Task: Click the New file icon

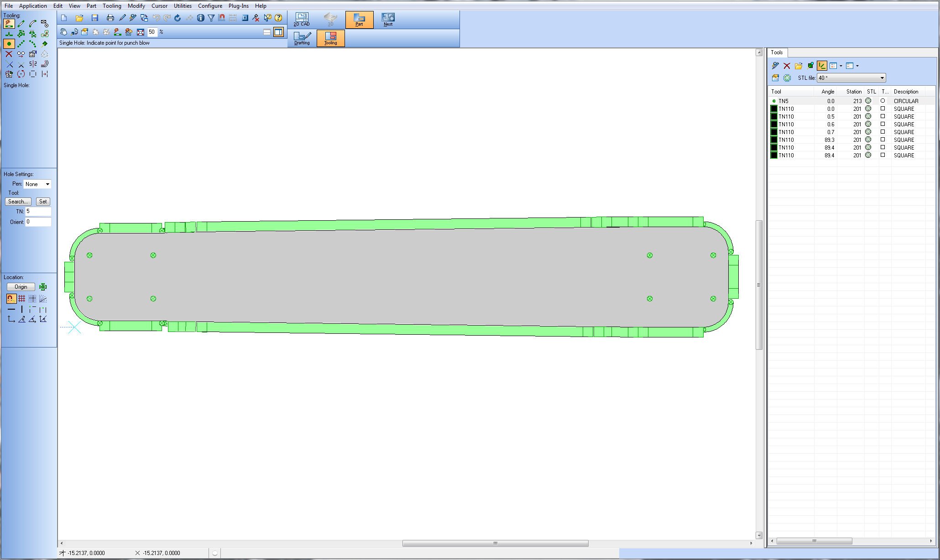Action: [64, 18]
